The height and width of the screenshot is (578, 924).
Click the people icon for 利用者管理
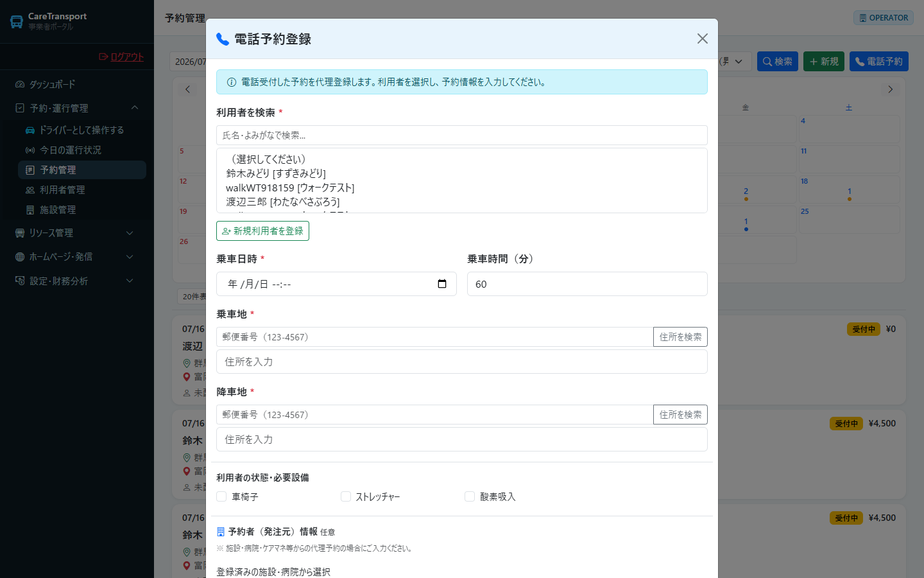pos(30,189)
